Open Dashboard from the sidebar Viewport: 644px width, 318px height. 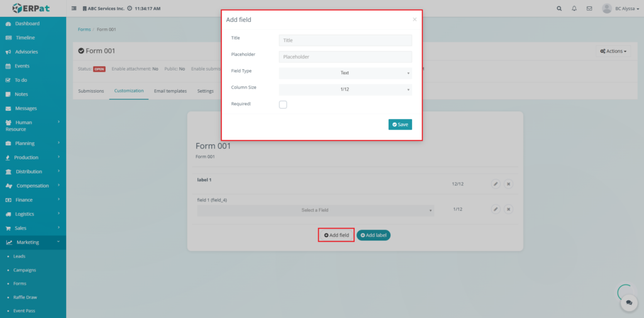click(x=27, y=23)
